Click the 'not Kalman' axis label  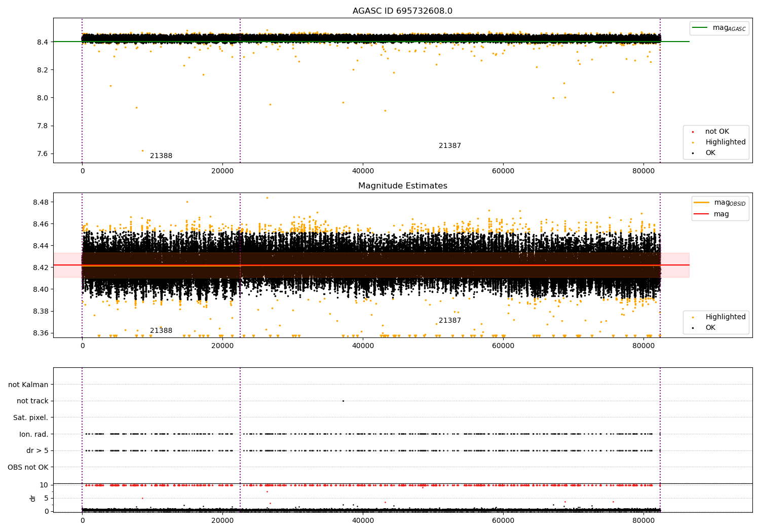click(x=28, y=385)
